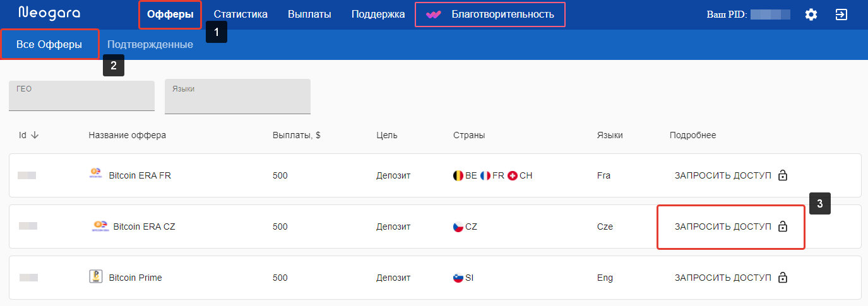This screenshot has width=868, height=306.
Task: Open the Языки filter dropdown
Action: pyautogui.click(x=237, y=97)
